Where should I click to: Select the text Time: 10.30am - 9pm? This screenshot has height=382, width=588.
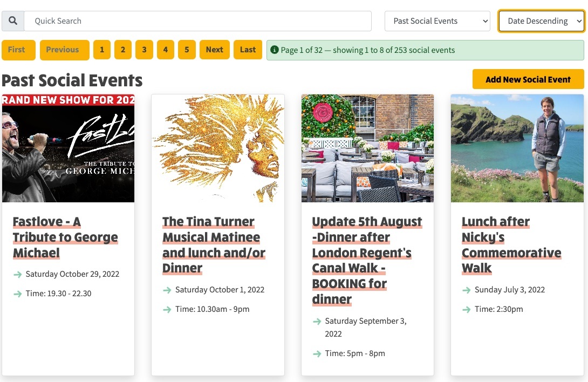(x=212, y=309)
